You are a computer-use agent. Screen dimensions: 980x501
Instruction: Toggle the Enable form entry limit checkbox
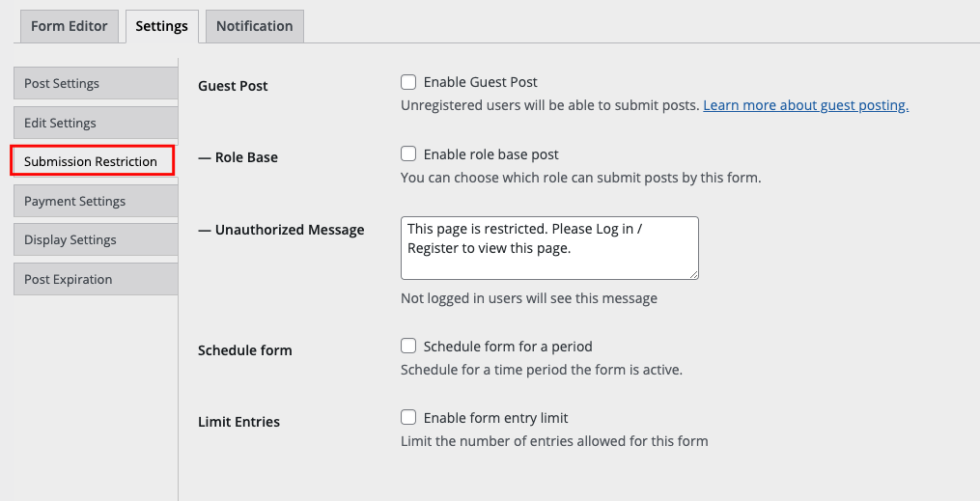(408, 417)
